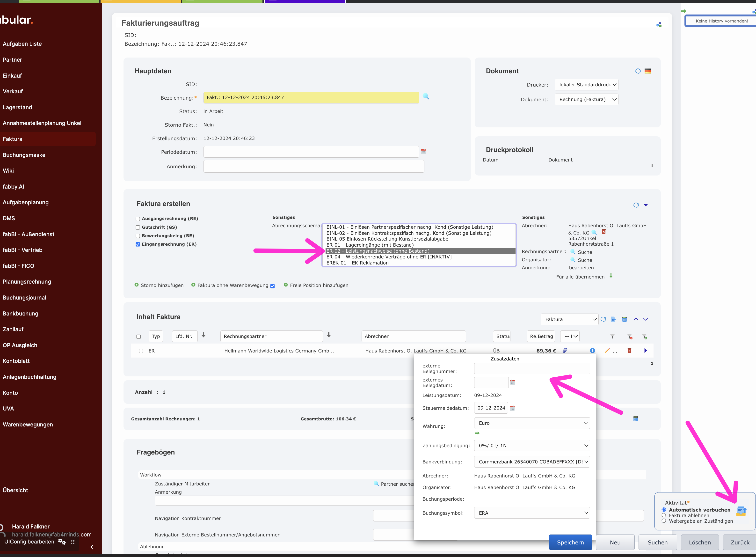
Task: Open the Drucker dropdown
Action: click(586, 85)
